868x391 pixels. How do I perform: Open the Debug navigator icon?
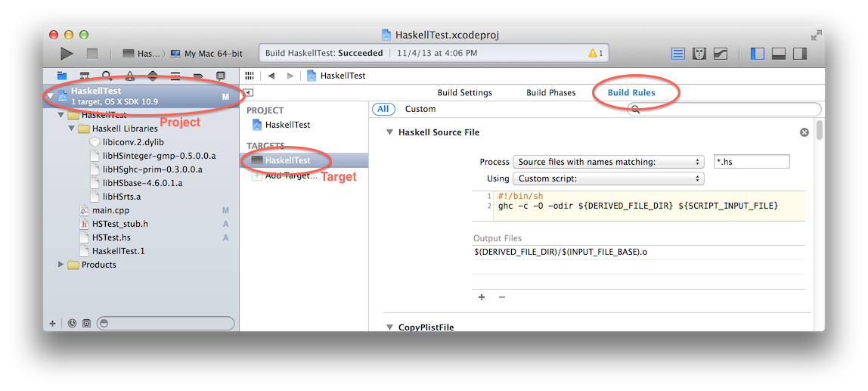click(175, 76)
